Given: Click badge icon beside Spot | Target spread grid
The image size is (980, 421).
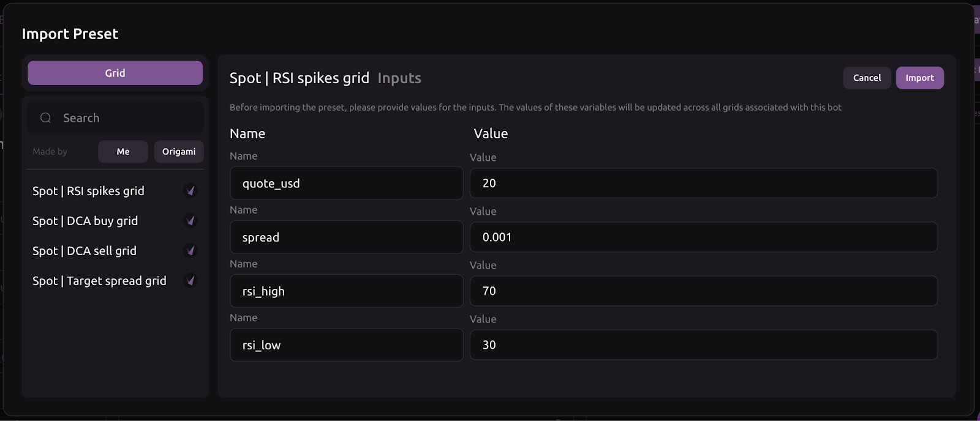Looking at the screenshot, I should 190,281.
